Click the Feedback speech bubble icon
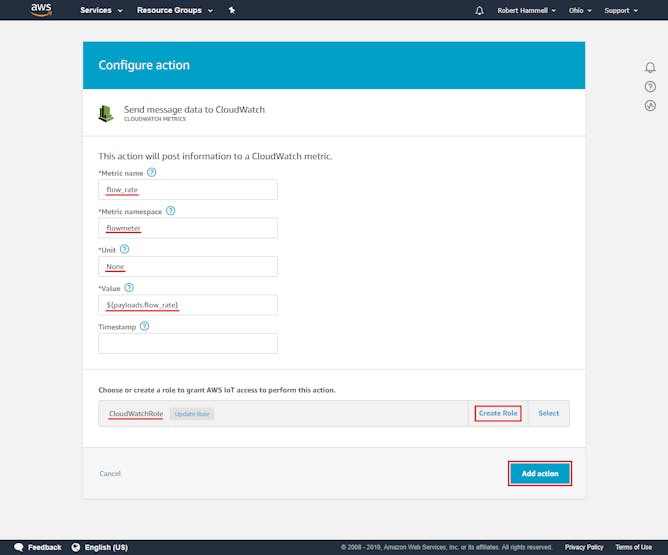 (x=19, y=547)
